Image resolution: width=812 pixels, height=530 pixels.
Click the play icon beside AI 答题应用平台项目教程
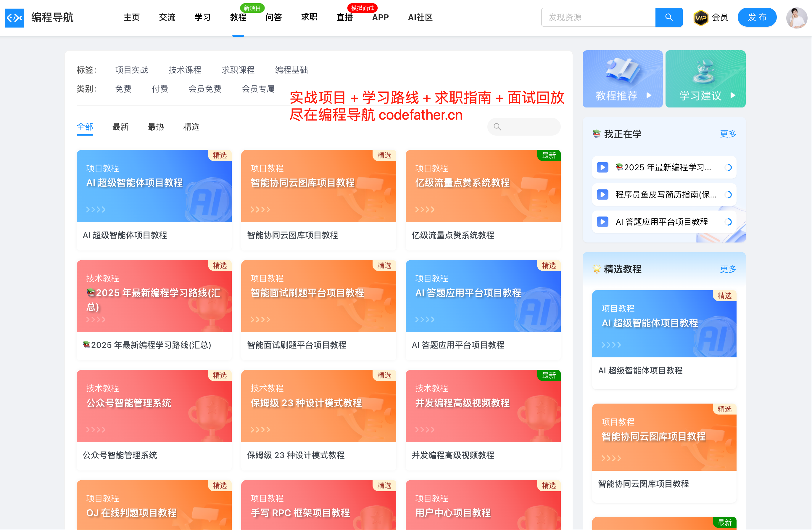(x=602, y=222)
